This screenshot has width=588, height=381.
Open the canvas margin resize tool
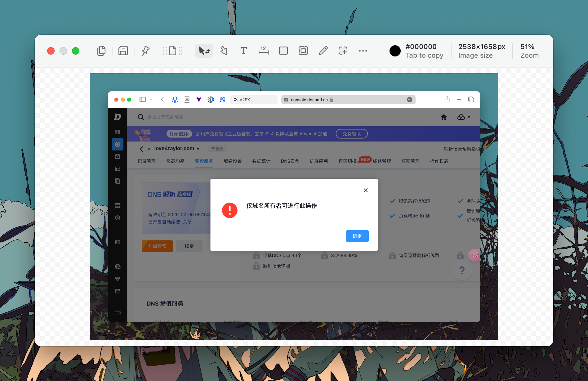tap(173, 51)
